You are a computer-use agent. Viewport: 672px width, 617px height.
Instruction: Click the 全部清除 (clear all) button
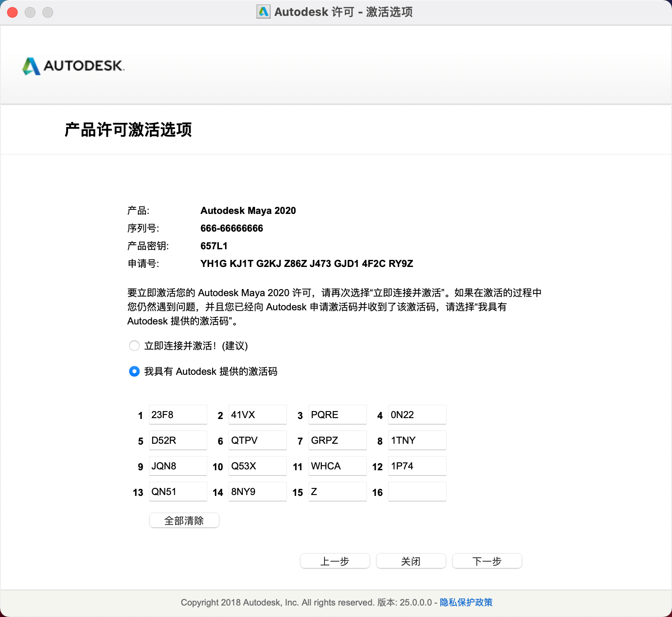click(184, 520)
